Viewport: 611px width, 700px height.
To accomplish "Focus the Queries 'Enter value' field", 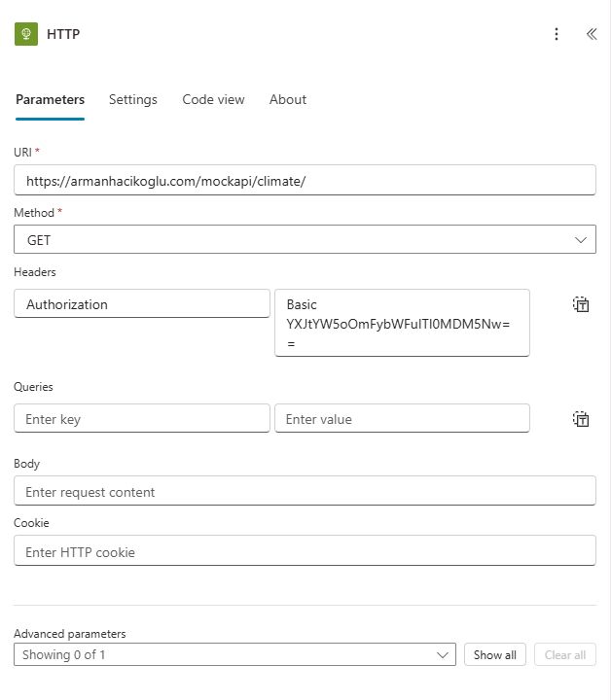I will point(402,419).
